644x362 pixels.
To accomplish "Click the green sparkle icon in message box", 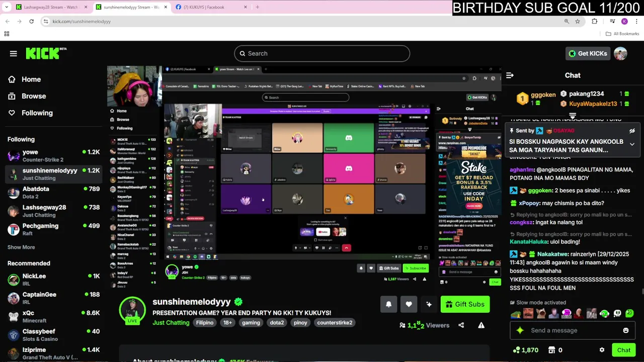I will point(520,330).
